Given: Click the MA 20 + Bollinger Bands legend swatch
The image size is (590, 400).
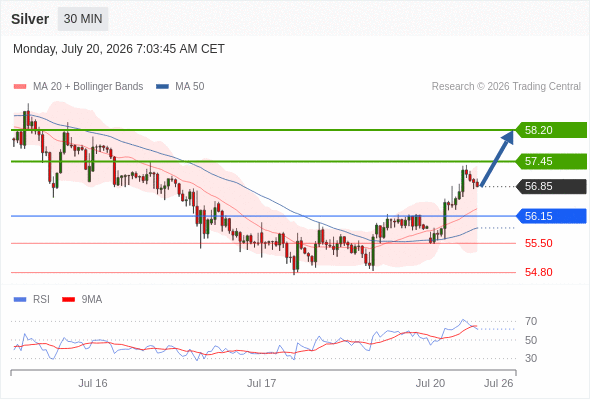Looking at the screenshot, I should click(x=20, y=87).
